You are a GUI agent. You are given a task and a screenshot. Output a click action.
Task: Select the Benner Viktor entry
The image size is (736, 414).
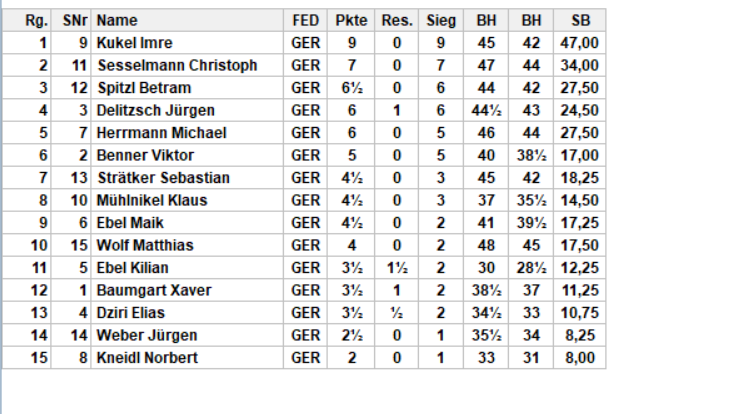coord(145,155)
